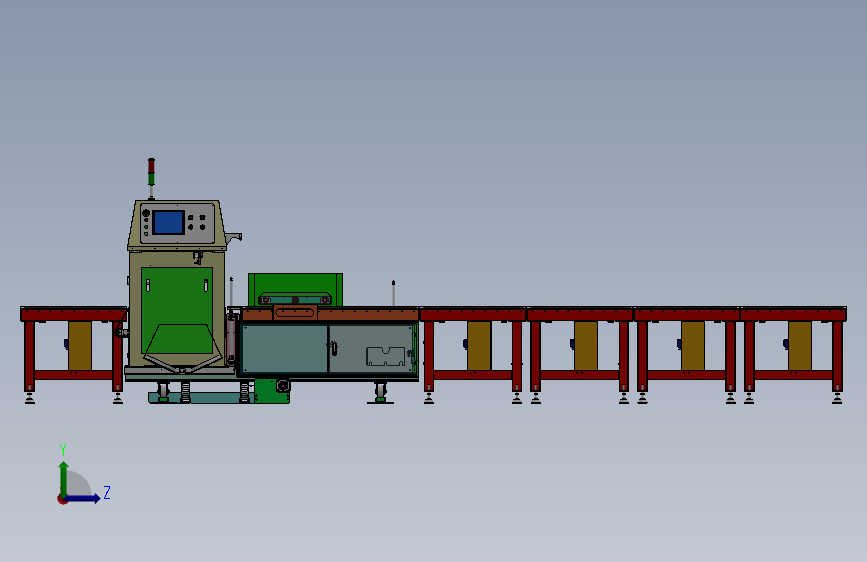Select the gray cabinet door with the notched cutout
The width and height of the screenshot is (867, 562).
click(373, 349)
